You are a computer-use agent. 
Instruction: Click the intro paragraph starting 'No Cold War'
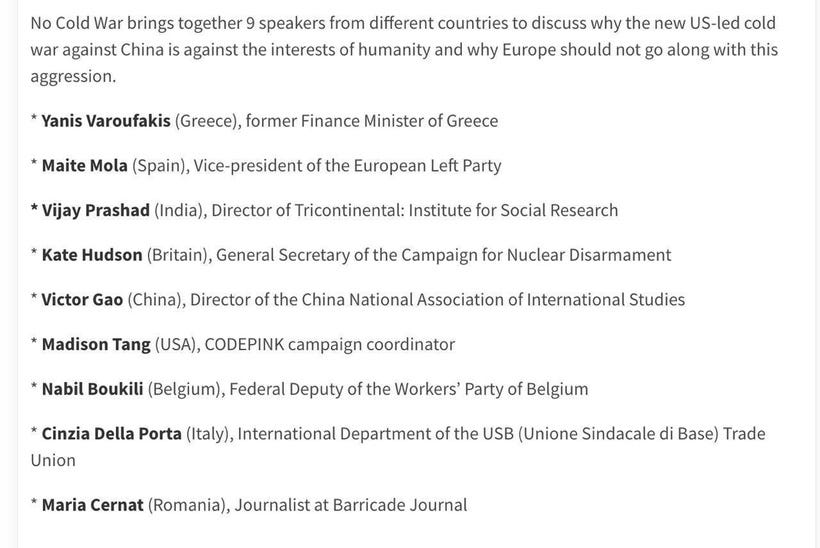coord(404,50)
